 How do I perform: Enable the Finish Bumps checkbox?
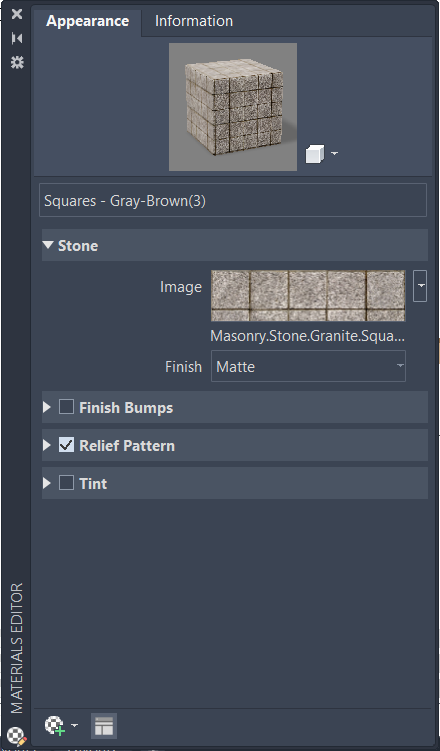(66, 407)
